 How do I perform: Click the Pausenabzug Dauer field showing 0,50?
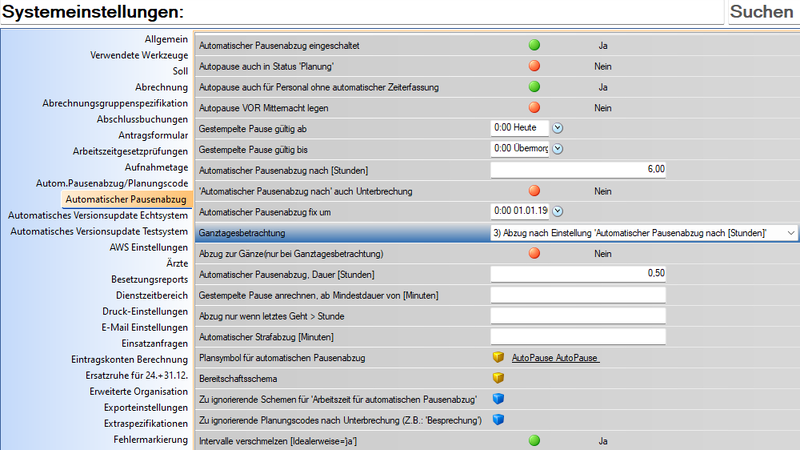578,273
